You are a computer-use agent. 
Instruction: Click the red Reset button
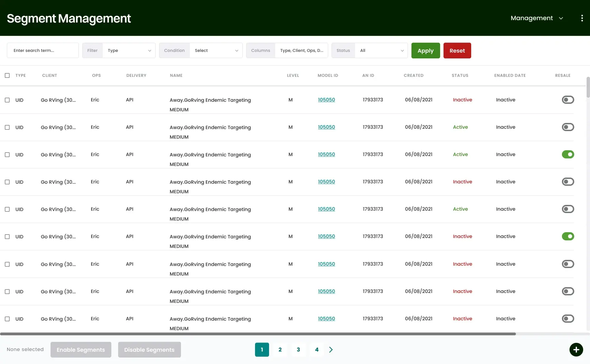(x=457, y=51)
